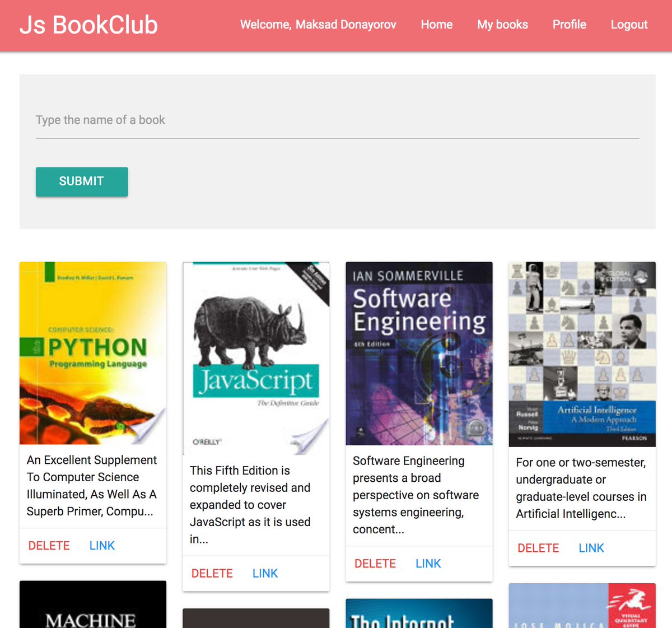
Task: Select the JavaScript Definitive Guide cover
Action: [256, 359]
